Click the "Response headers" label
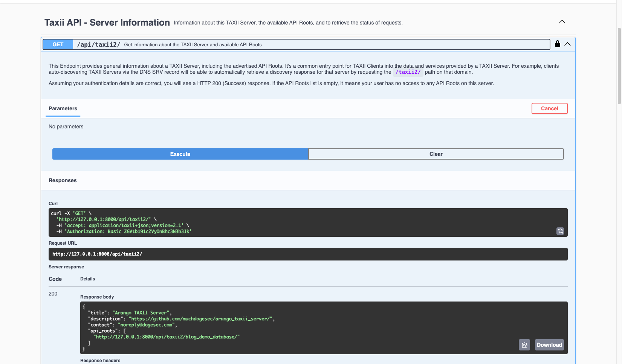The image size is (622, 364). (x=100, y=361)
